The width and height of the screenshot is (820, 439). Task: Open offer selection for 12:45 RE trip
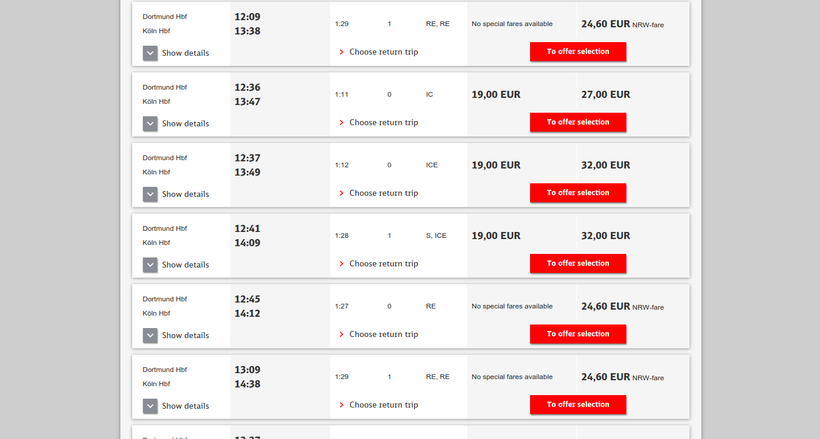point(578,334)
